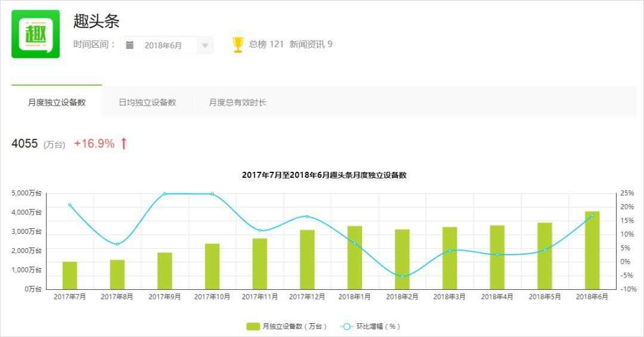Click the green 趣头条 app logo
The height and width of the screenshot is (337, 644).
tap(36, 34)
